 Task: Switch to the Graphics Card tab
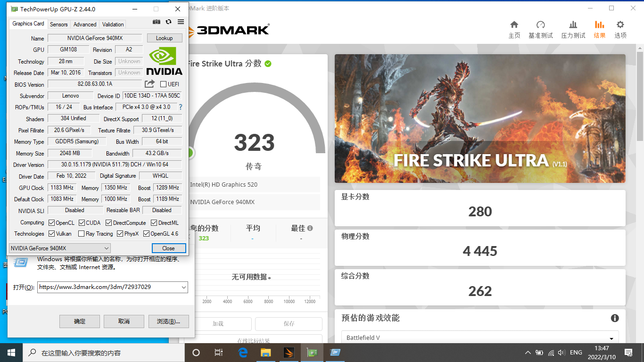28,24
